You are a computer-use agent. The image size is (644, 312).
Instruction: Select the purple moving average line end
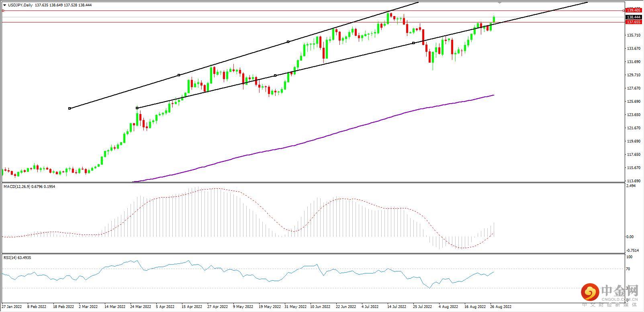[493, 95]
